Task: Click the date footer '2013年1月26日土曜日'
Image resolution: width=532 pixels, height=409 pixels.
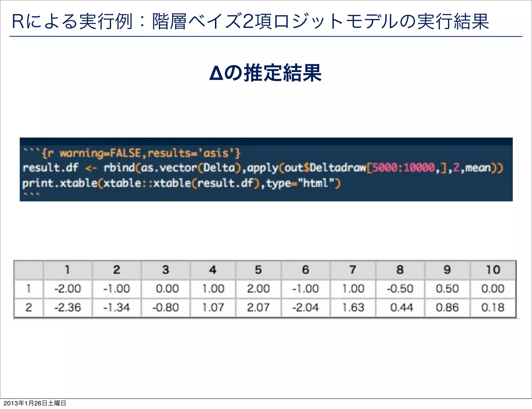Action: coord(35,403)
